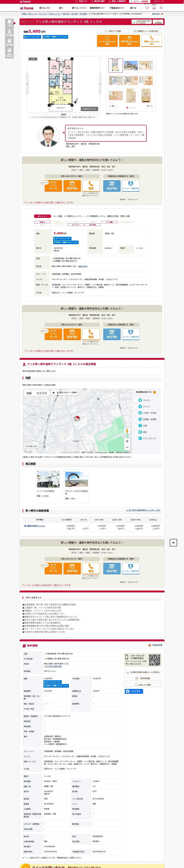184x868 pixels.
Task: Open help icon next to 周辺環境を表示する
Action: point(155,392)
